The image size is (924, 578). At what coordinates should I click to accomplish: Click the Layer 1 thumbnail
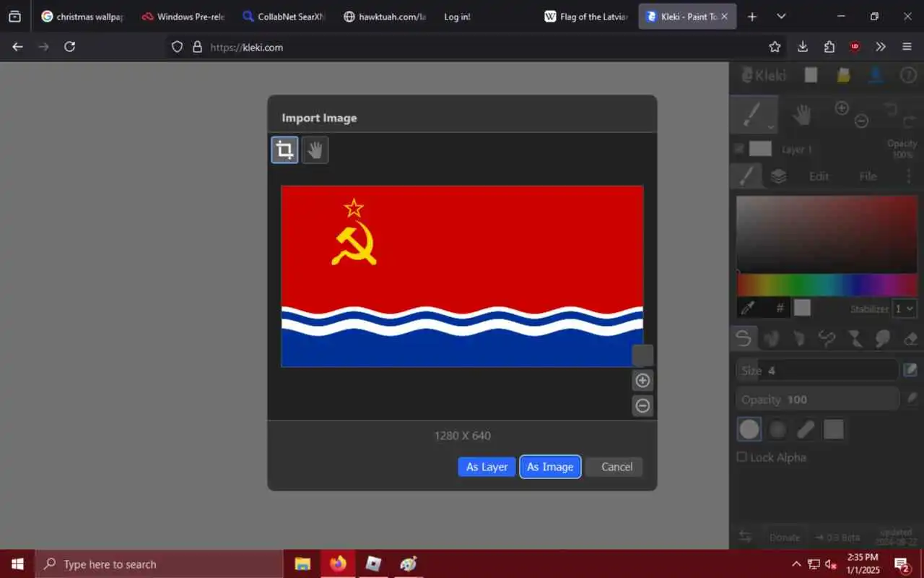(760, 149)
